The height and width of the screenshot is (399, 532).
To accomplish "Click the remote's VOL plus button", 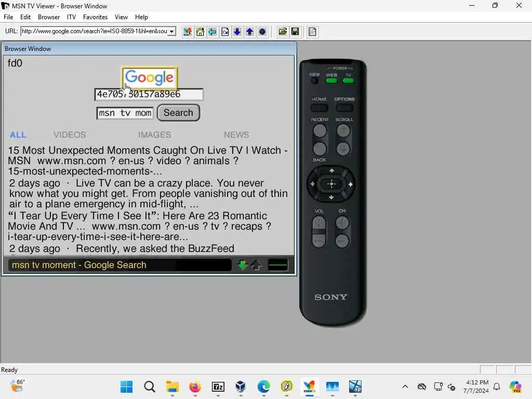I will 318,223.
